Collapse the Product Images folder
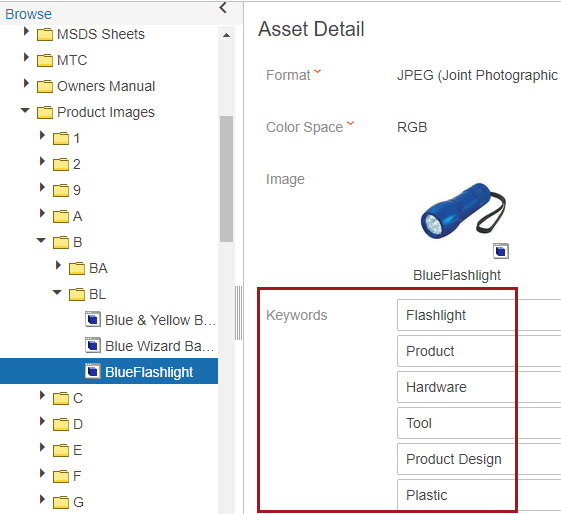 click(25, 110)
